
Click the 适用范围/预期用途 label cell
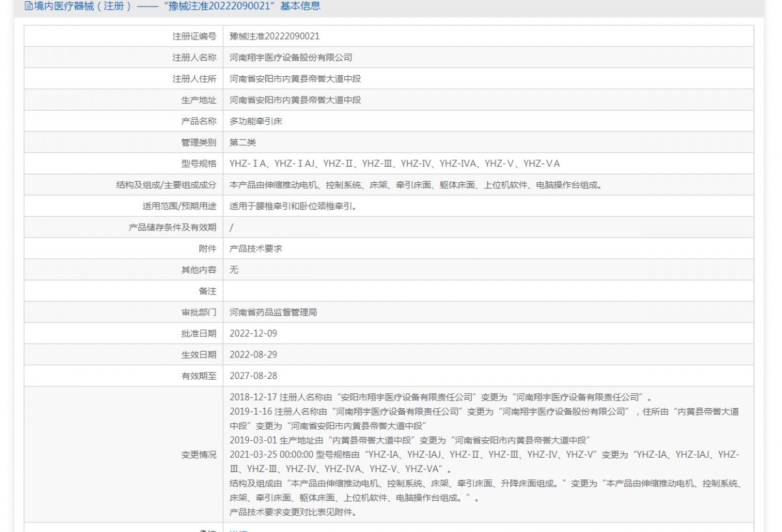click(x=124, y=206)
